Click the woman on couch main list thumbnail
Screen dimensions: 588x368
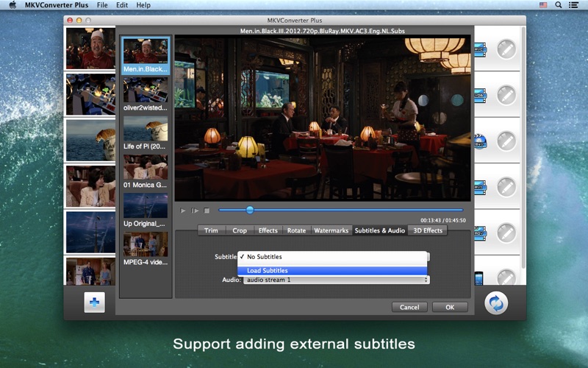[x=90, y=186]
